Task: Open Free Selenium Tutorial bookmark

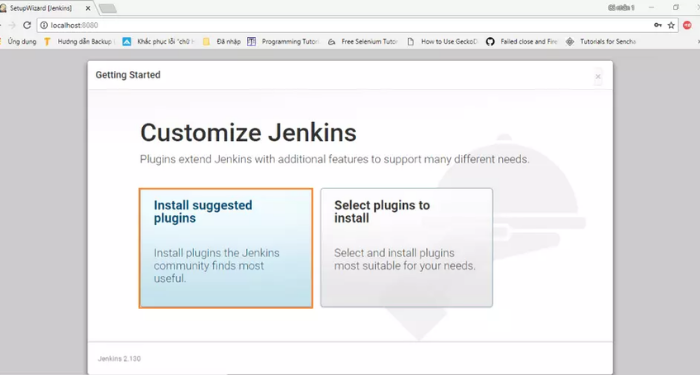Action: pos(362,42)
